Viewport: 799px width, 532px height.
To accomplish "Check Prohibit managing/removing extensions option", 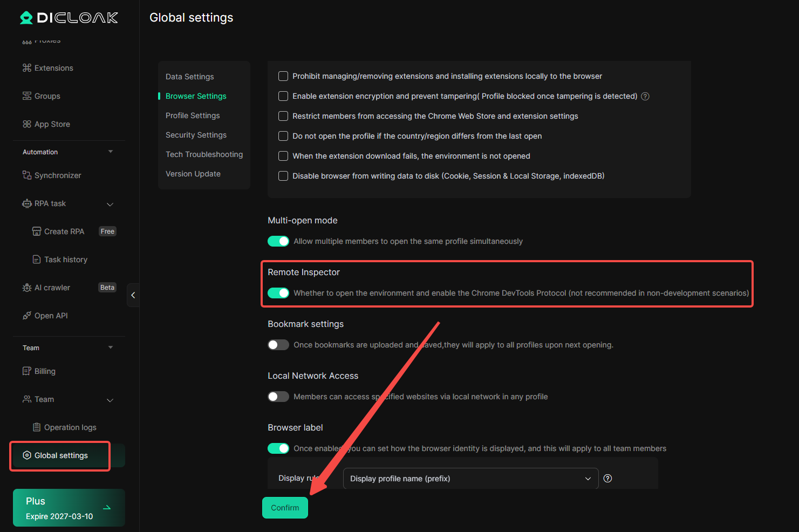I will click(x=283, y=76).
